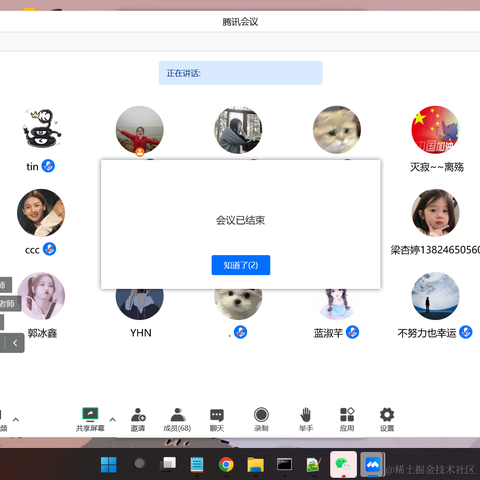This screenshot has height=480, width=480.
Task: Toggle the mic icon beside the dot-named member
Action: tap(240, 332)
